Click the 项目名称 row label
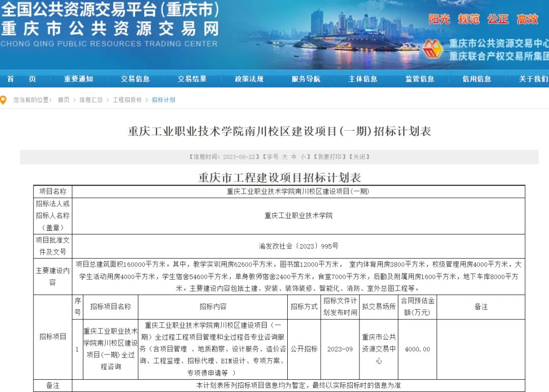Screen dimensions: 549x392 coord(53,192)
